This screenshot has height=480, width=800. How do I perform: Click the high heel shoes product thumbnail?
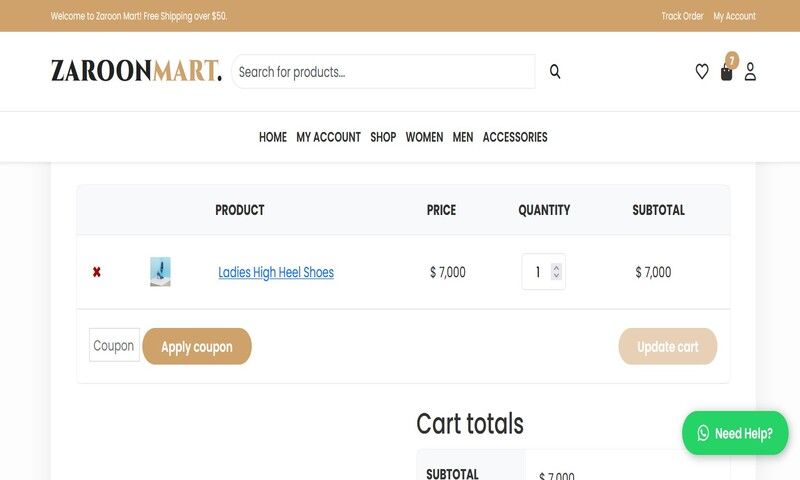pyautogui.click(x=160, y=271)
